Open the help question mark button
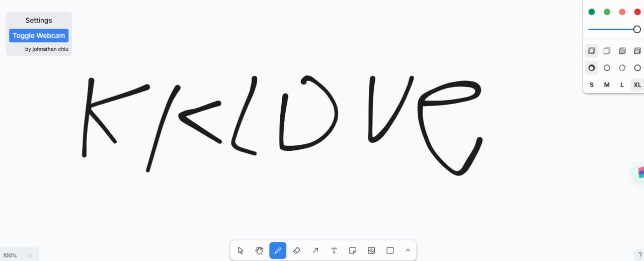Screen dimensions: 644x261 pyautogui.click(x=638, y=255)
